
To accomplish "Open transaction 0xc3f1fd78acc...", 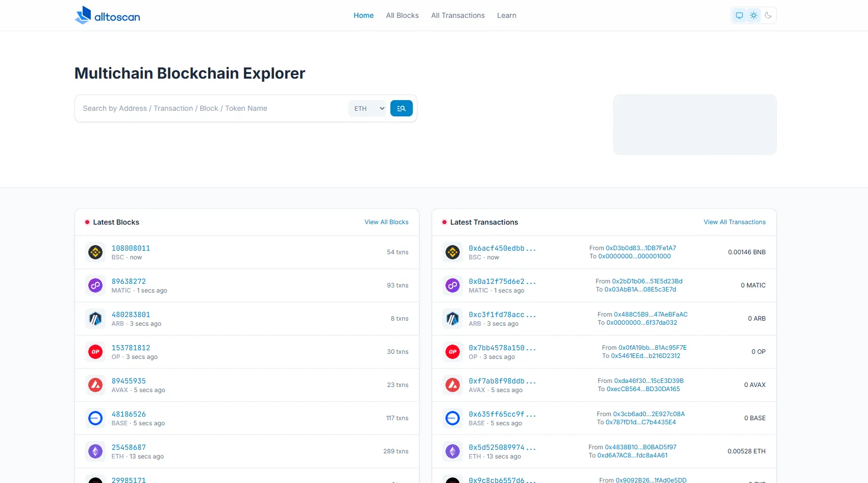I will [x=502, y=315].
